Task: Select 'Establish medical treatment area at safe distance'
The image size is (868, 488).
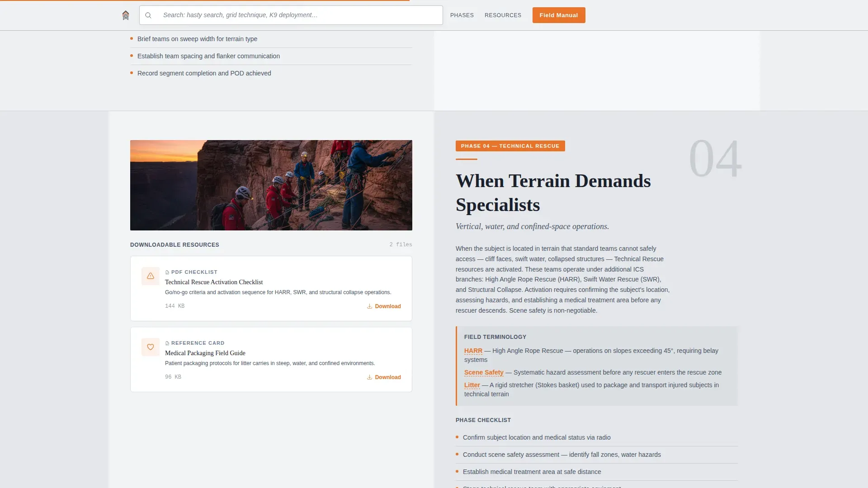Action: 597,472
